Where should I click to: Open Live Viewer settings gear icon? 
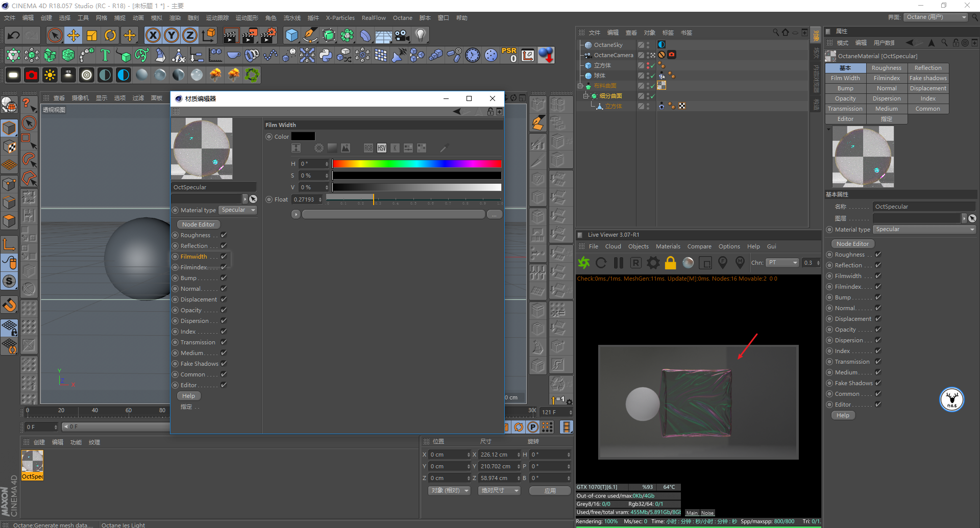pyautogui.click(x=653, y=262)
